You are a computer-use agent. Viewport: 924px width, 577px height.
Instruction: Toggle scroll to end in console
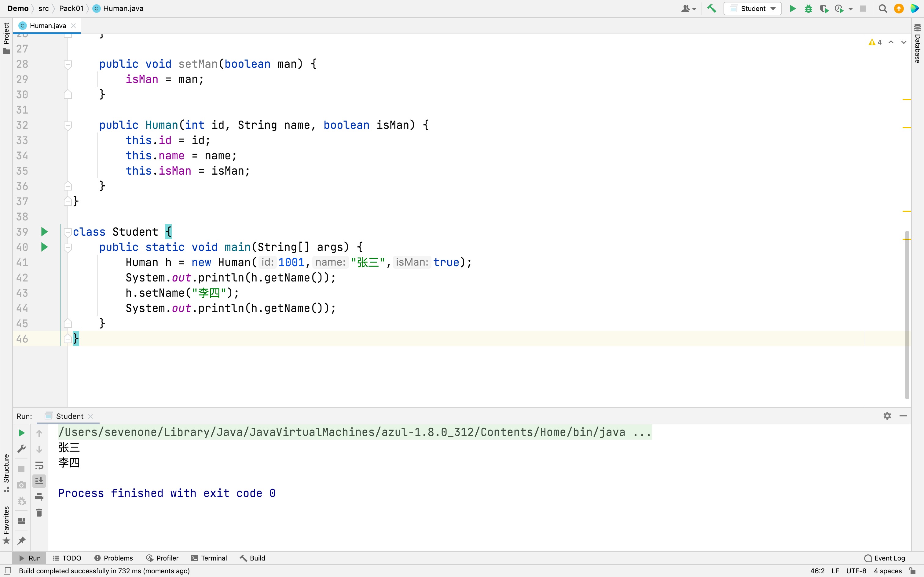pos(39,481)
